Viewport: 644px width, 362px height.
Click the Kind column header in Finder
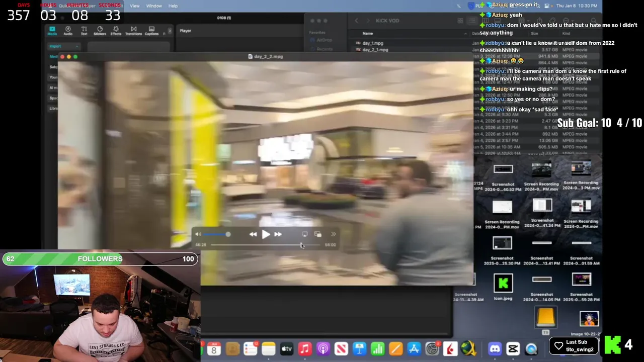[566, 34]
